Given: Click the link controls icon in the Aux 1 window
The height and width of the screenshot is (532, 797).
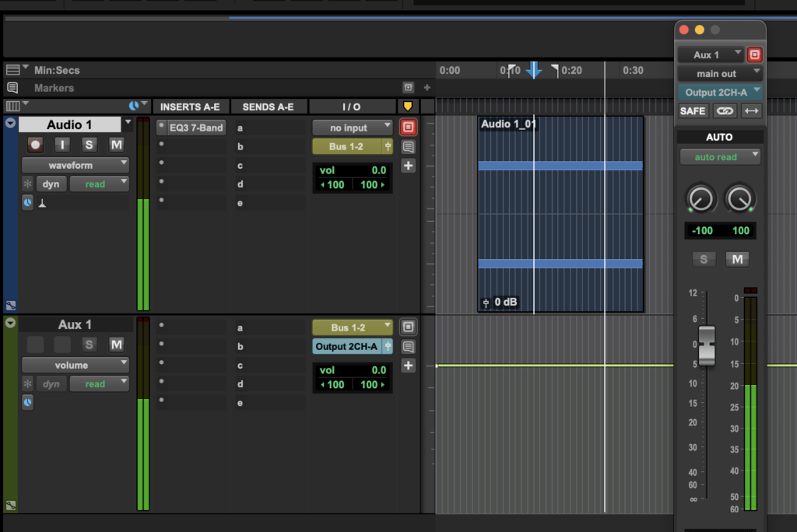Looking at the screenshot, I should coord(725,110).
